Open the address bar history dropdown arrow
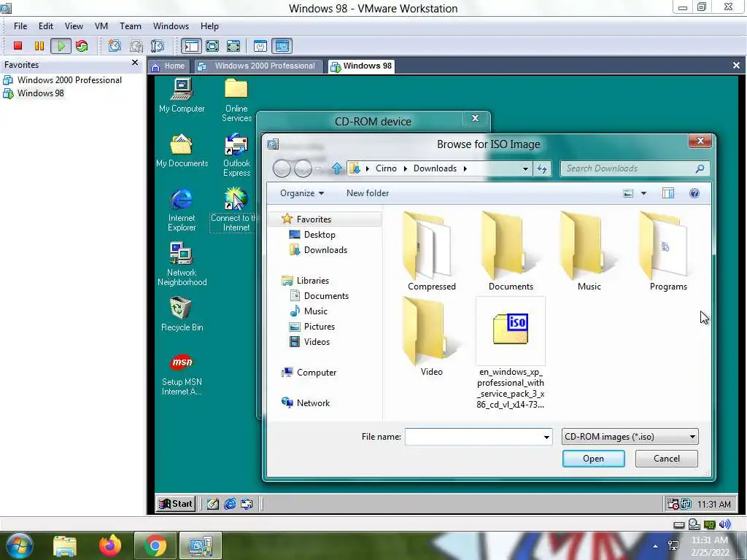The width and height of the screenshot is (747, 560). pyautogui.click(x=525, y=168)
